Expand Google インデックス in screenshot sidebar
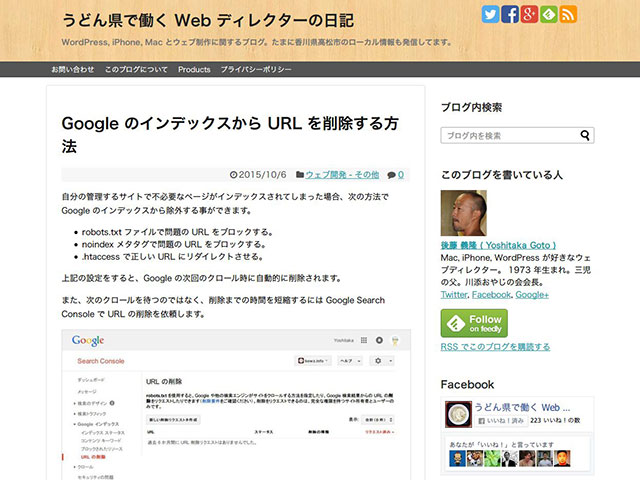The height and width of the screenshot is (480, 640). pos(96,424)
